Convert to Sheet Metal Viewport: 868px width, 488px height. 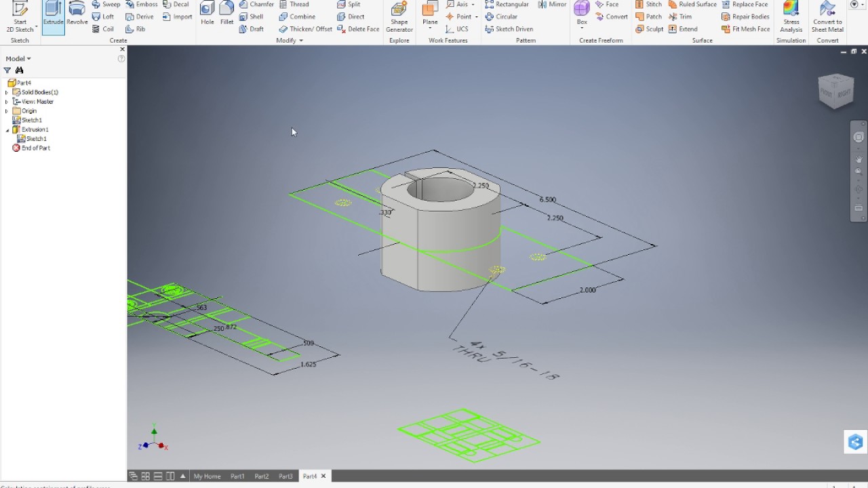[x=827, y=17]
